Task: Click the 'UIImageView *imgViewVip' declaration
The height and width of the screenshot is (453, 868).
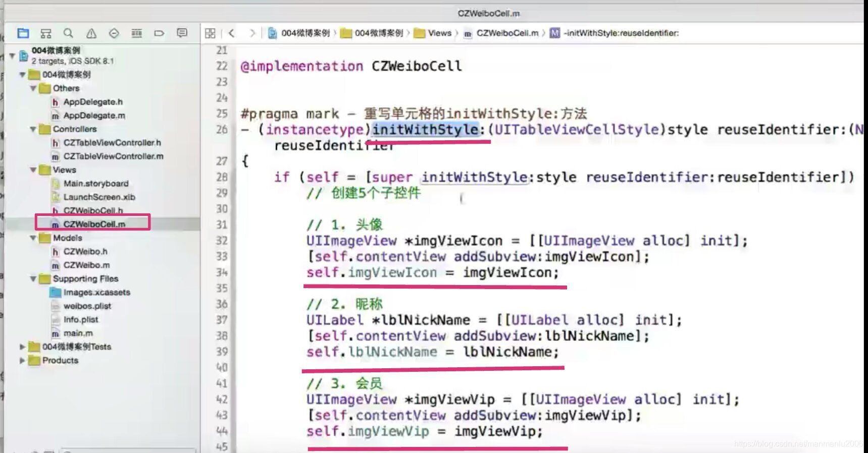Action: coord(523,400)
